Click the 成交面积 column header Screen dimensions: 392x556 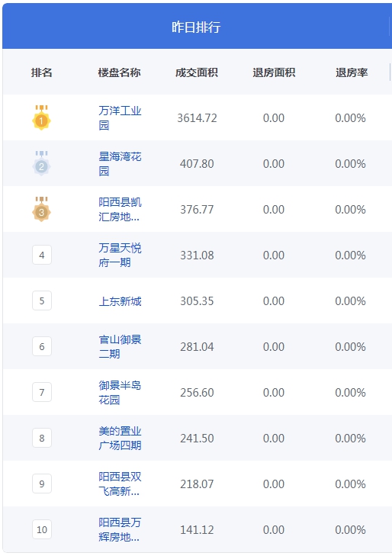pos(197,72)
